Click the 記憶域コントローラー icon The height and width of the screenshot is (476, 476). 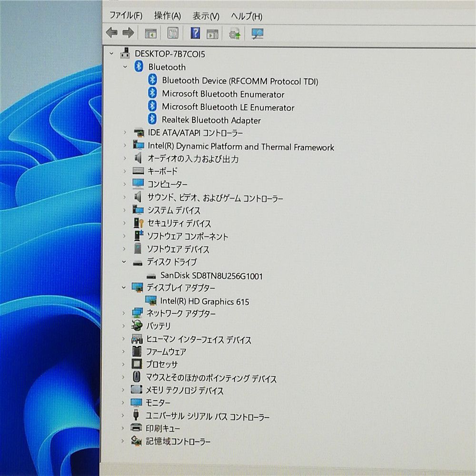click(x=136, y=440)
